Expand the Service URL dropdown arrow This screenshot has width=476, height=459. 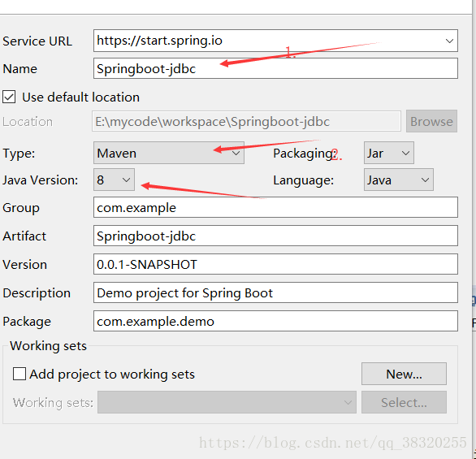point(449,41)
